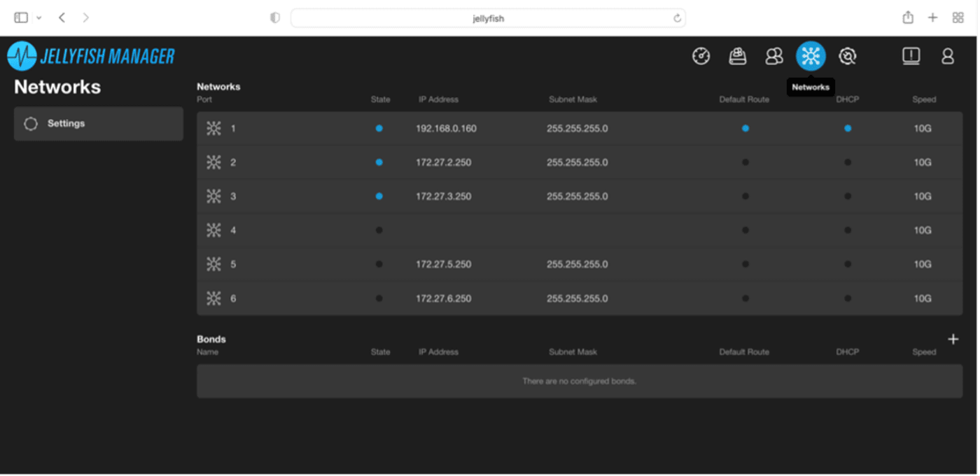Click the port 4 network icon
Image resolution: width=980 pixels, height=476 pixels.
[x=213, y=230]
